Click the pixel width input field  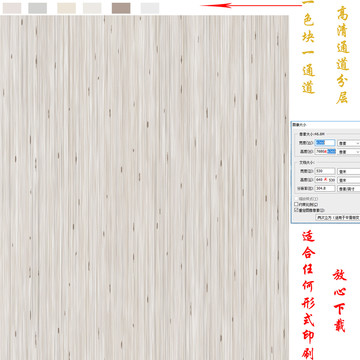click(x=325, y=143)
